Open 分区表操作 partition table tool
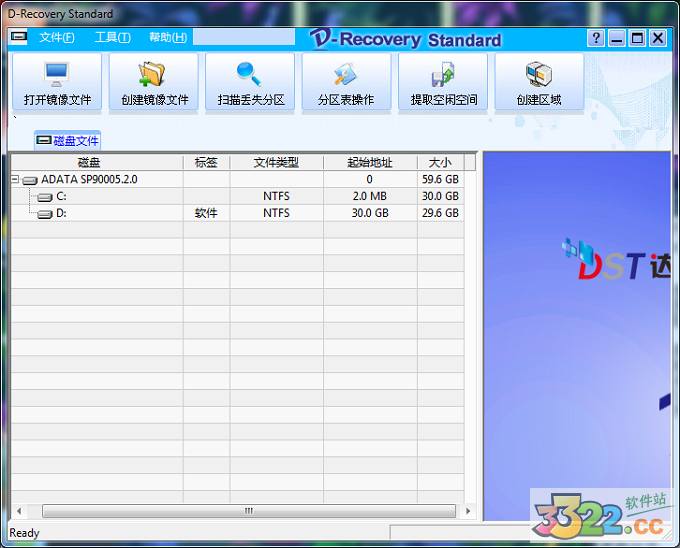680x548 pixels. 347,82
